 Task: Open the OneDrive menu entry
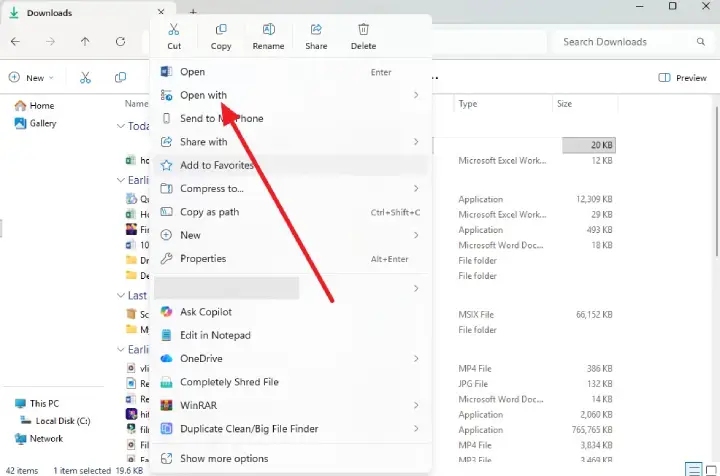click(292, 358)
